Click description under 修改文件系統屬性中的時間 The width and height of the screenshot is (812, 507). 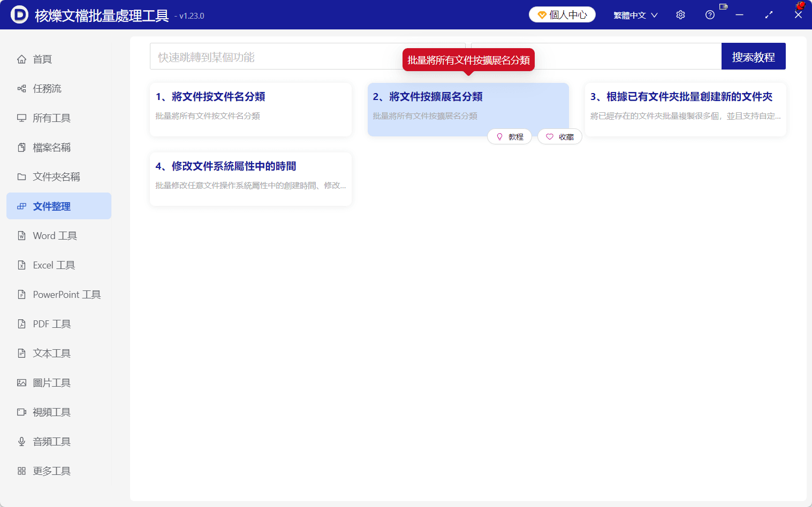pyautogui.click(x=251, y=186)
